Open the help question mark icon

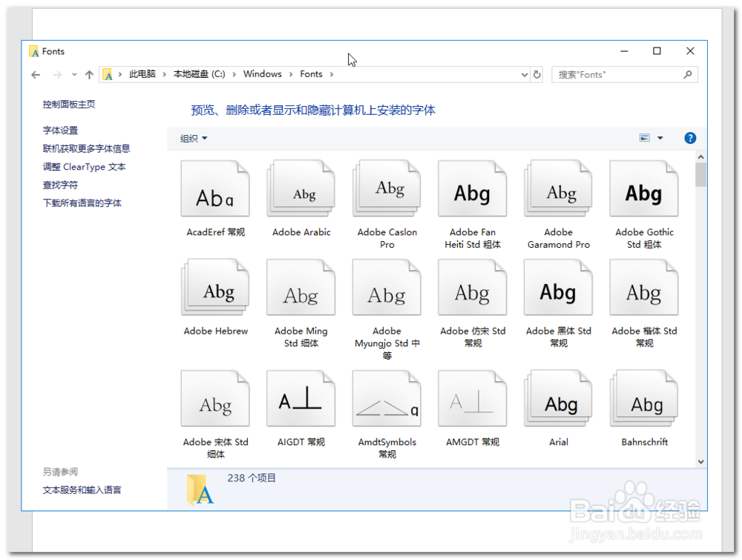coord(690,138)
